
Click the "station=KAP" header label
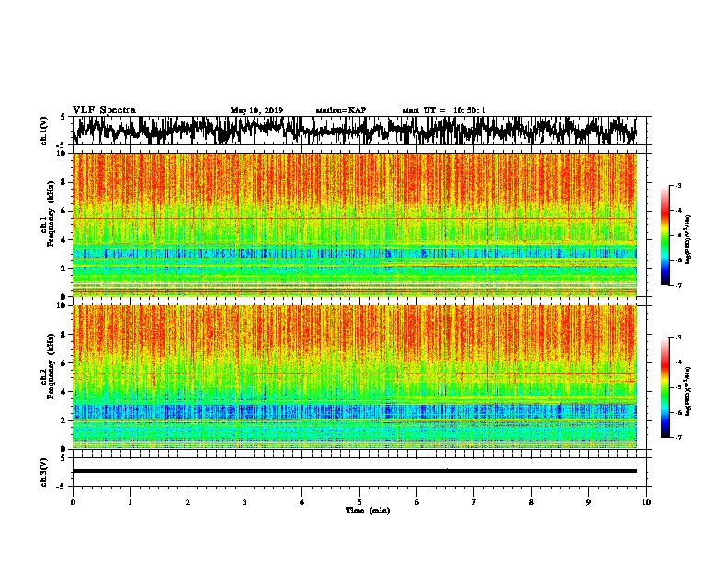point(341,110)
